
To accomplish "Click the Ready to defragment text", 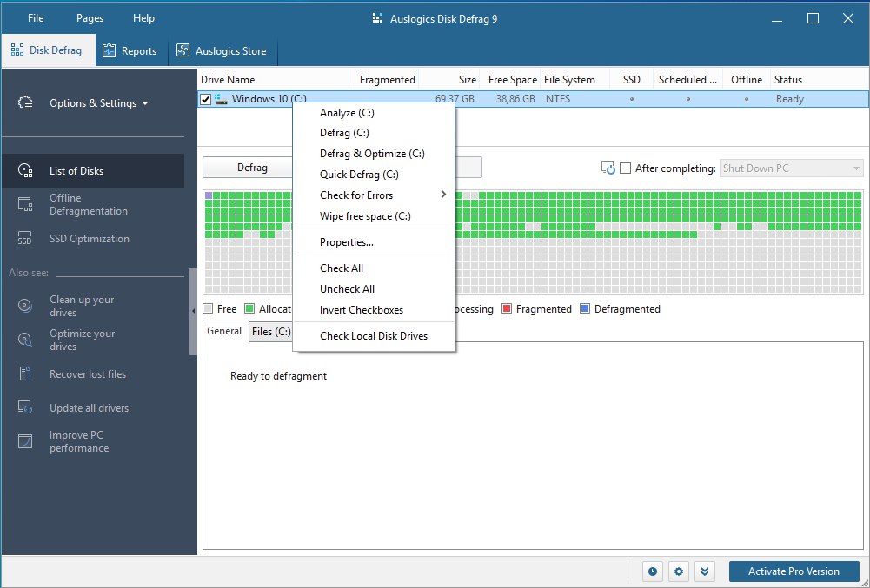I will [278, 376].
